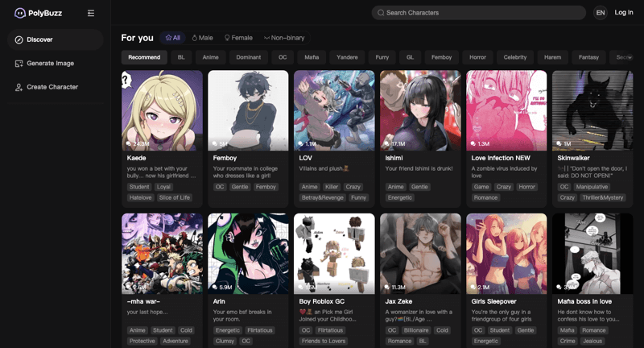Select the Recommend category tab
The width and height of the screenshot is (644, 348).
tap(144, 57)
